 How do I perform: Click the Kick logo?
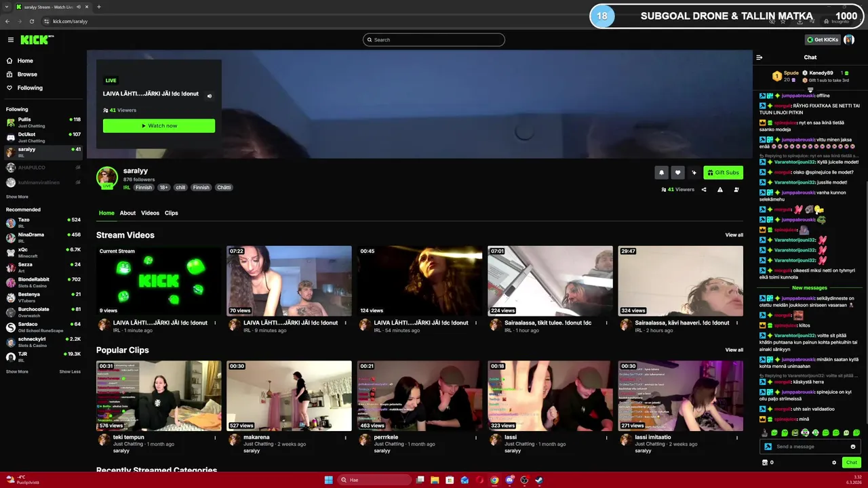click(37, 40)
